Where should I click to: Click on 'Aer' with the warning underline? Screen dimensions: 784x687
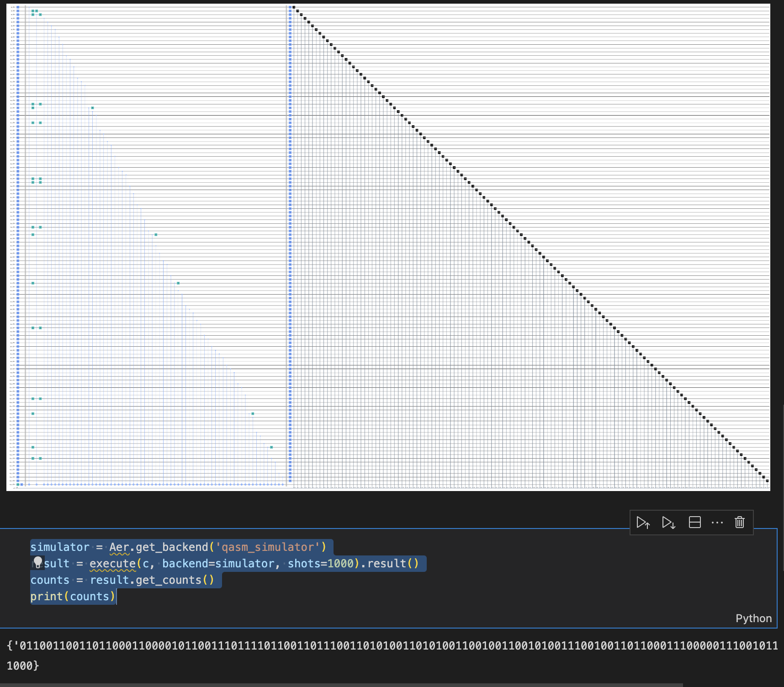tap(119, 547)
